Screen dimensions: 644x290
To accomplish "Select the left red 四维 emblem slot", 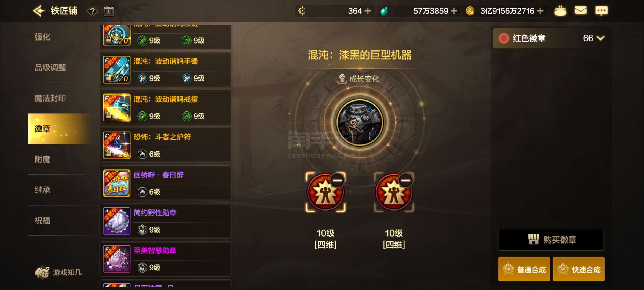I will point(325,192).
